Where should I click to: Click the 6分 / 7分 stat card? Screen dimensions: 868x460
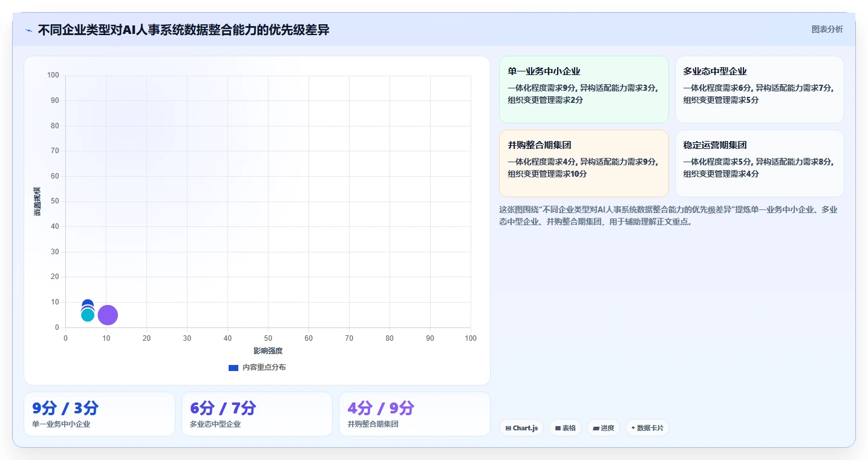(257, 414)
